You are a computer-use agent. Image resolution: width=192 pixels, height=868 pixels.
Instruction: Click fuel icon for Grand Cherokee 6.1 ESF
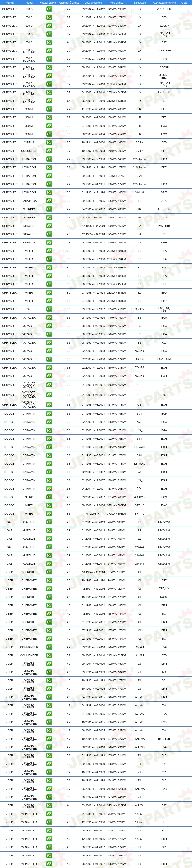coord(49,806)
